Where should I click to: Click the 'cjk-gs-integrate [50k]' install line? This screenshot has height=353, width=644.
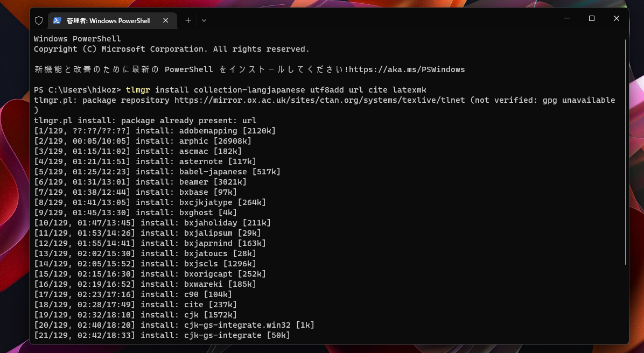pyautogui.click(x=162, y=336)
